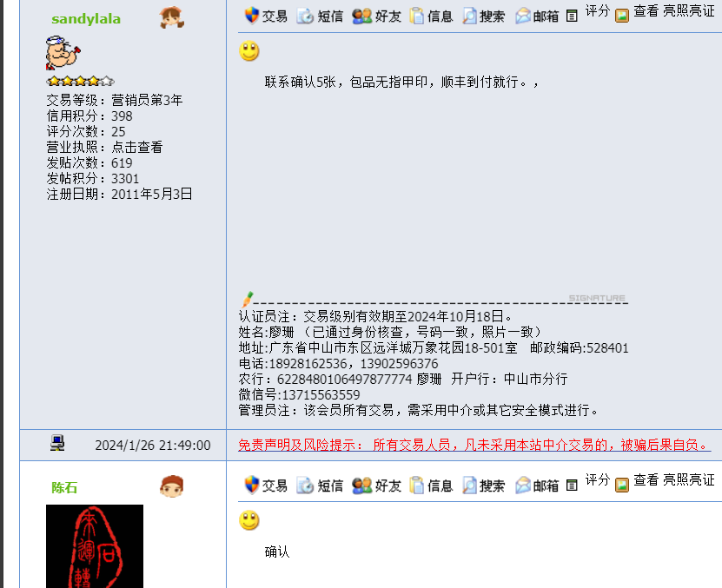
Task: Click the 搜索 magnifier icon in sandylala's post
Action: click(x=469, y=17)
